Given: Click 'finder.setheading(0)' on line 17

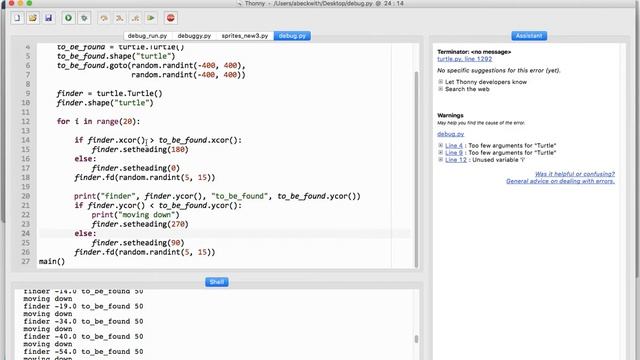Looking at the screenshot, I should (x=136, y=168).
